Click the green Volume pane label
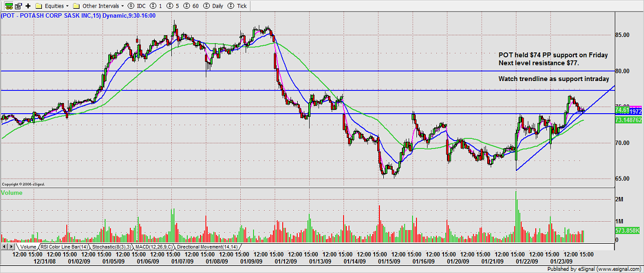The height and width of the screenshot is (273, 644). 12,192
